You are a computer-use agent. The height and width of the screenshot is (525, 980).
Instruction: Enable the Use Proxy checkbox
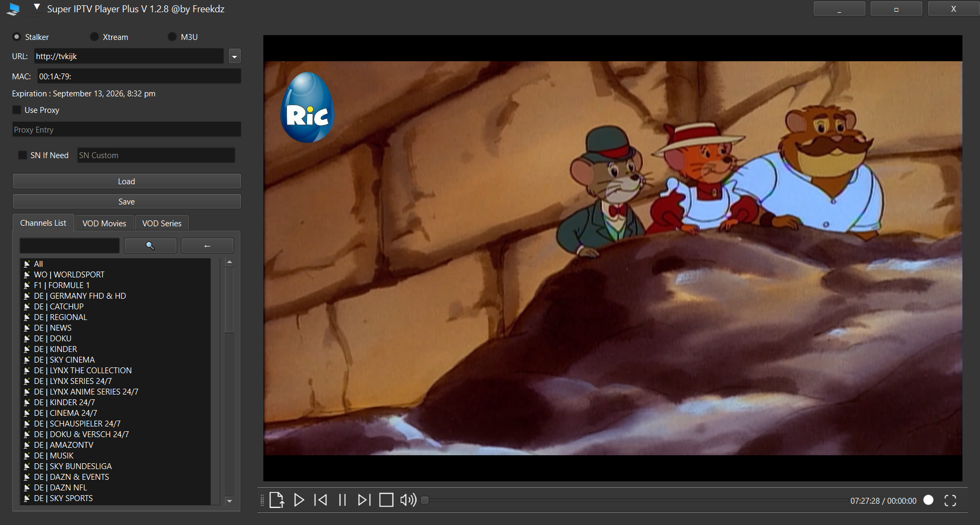coord(17,110)
